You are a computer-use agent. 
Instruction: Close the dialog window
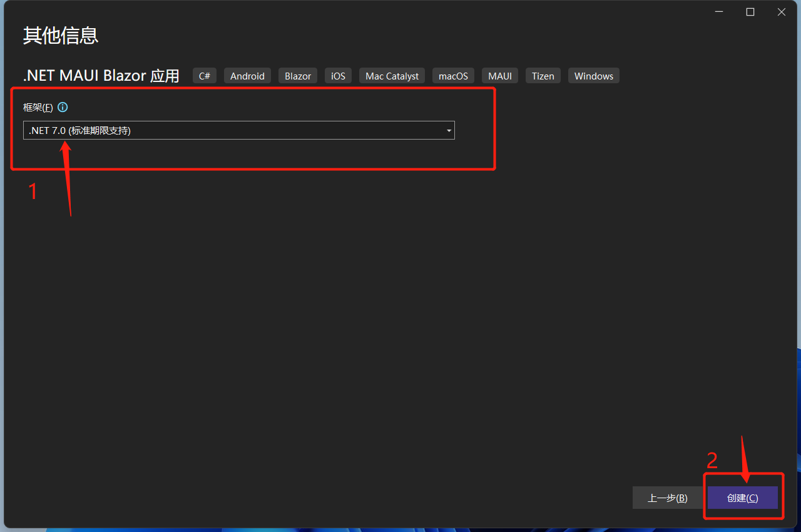pos(782,12)
